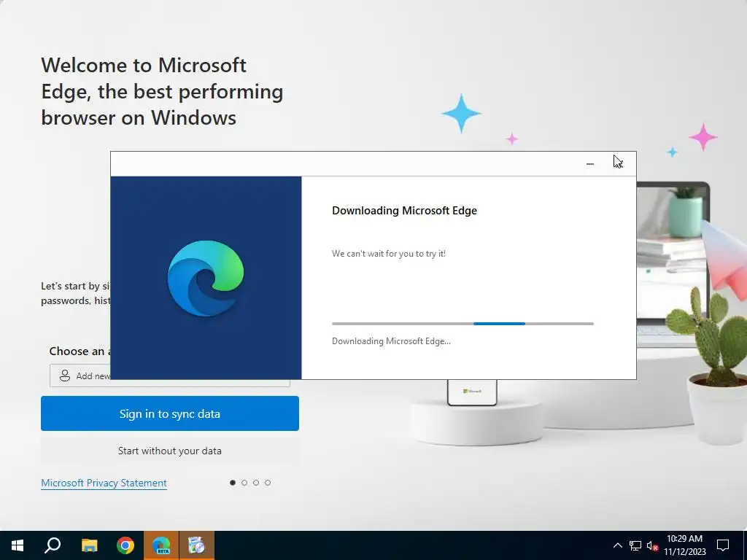
Task: Open File Explorer from taskbar
Action: click(x=89, y=545)
